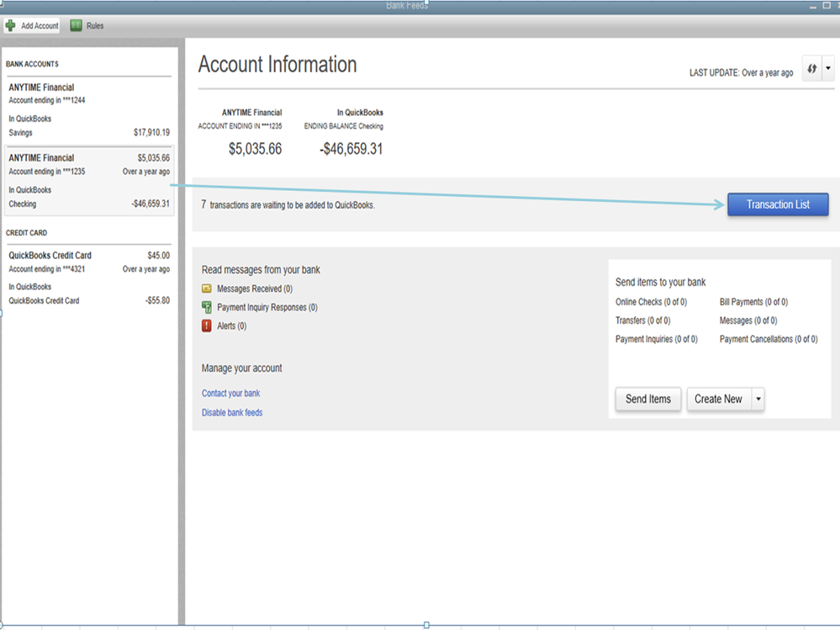This screenshot has height=630, width=840.
Task: Click the Messages Received envelope icon
Action: coord(206,289)
